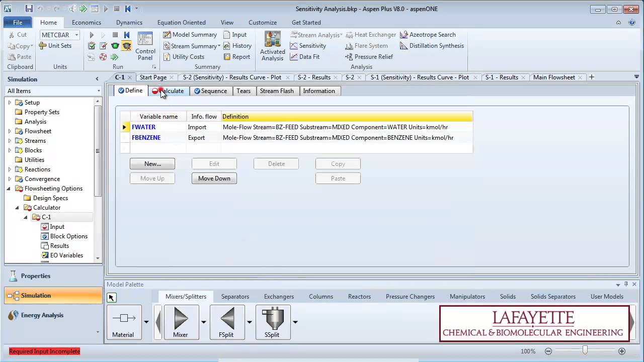Expand the Streams tree node

point(10,141)
